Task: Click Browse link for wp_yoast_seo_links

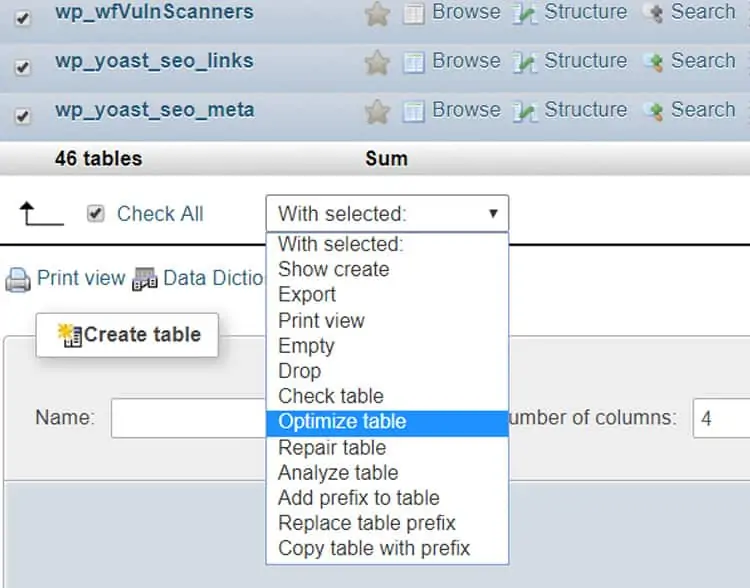Action: pos(466,60)
